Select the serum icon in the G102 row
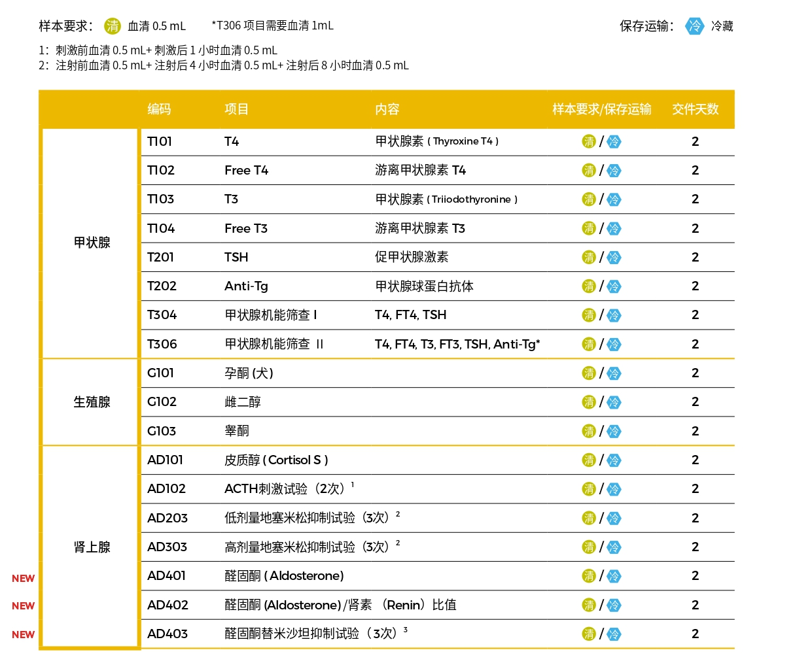Image resolution: width=812 pixels, height=663 pixels. [x=589, y=402]
